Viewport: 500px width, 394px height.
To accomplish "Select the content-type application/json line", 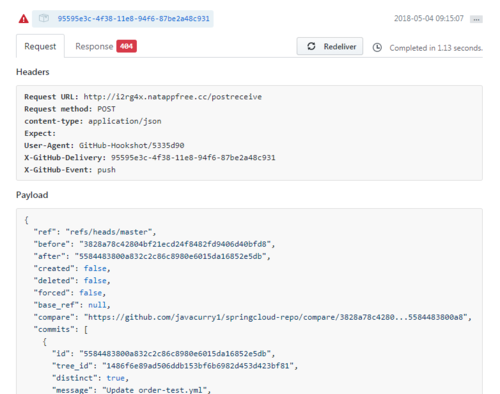I will pos(93,121).
